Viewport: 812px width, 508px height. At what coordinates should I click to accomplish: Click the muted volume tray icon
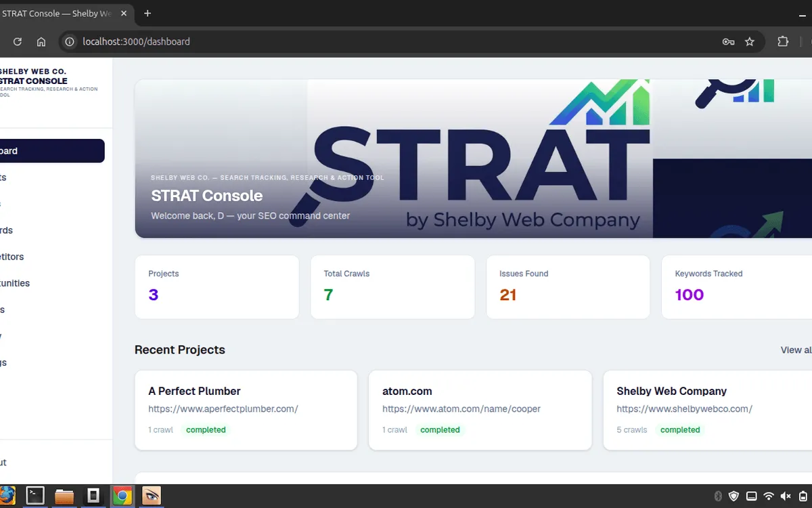click(786, 496)
